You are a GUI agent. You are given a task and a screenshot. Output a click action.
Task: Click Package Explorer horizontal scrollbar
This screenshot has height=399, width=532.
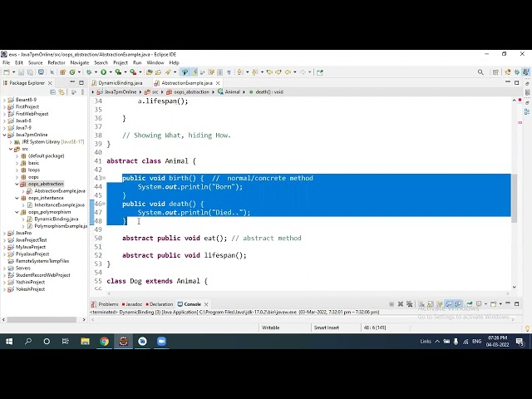click(42, 319)
